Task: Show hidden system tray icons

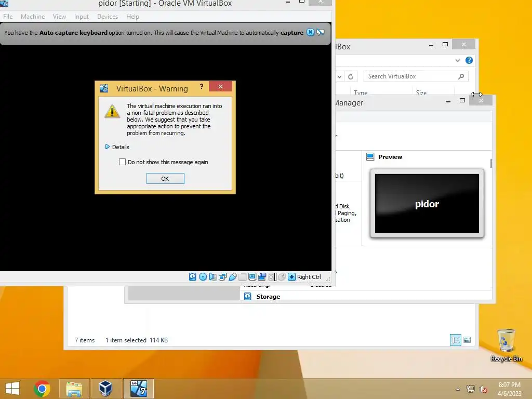Action: point(458,389)
